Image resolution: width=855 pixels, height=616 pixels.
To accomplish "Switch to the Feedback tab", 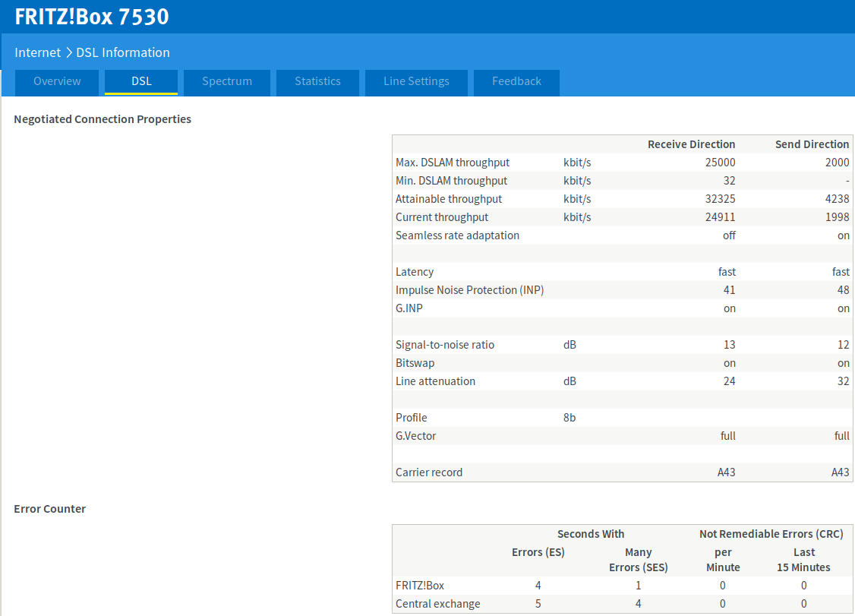I will pyautogui.click(x=516, y=81).
